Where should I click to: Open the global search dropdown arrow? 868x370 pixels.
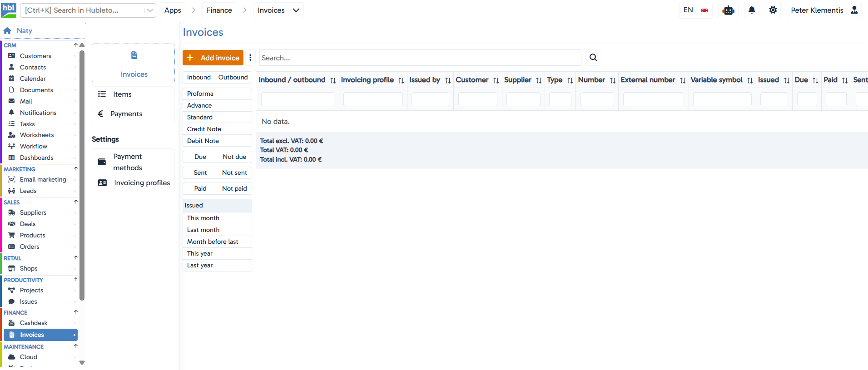(x=150, y=10)
